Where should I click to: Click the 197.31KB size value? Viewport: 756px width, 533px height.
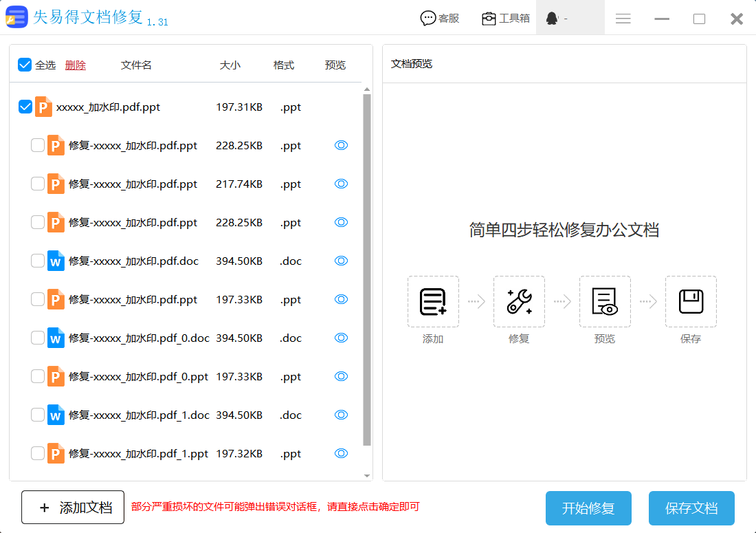point(239,107)
